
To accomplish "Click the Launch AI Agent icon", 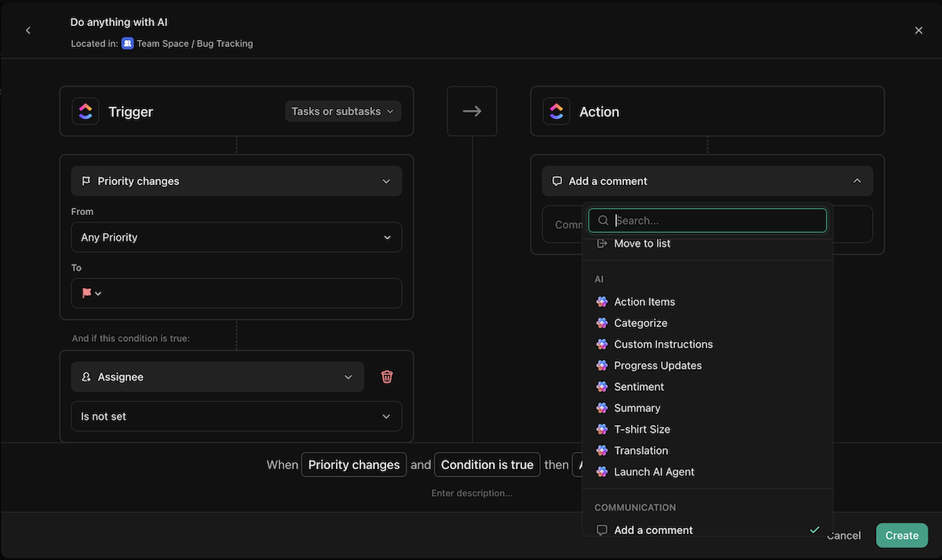I will tap(601, 471).
